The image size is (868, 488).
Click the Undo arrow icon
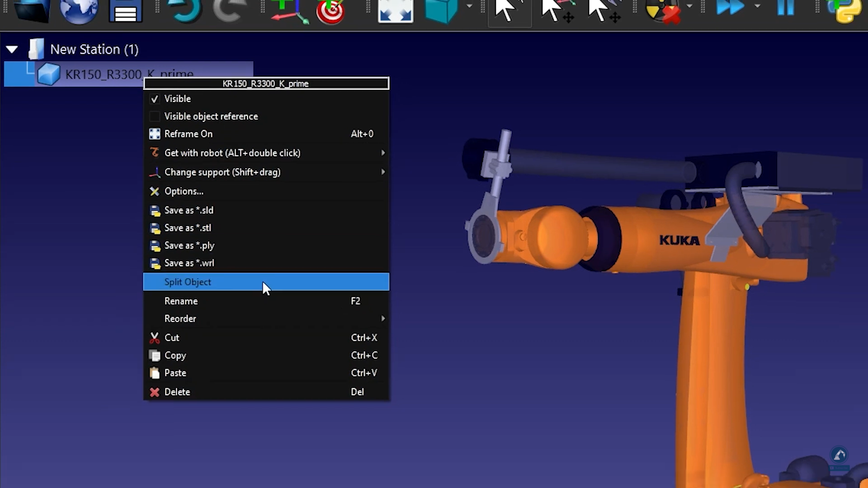pos(184,11)
